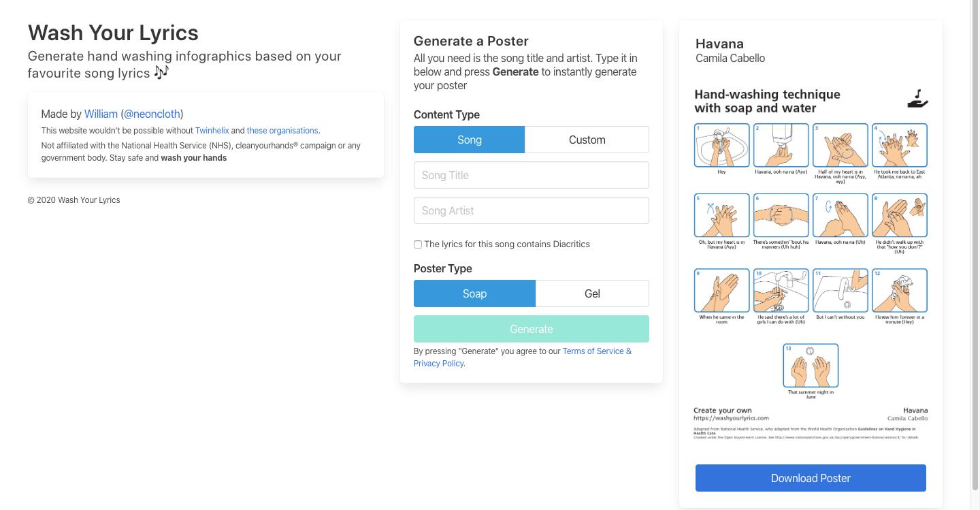Download the Havana poster
Viewport: 980px width, 510px height.
click(x=811, y=478)
